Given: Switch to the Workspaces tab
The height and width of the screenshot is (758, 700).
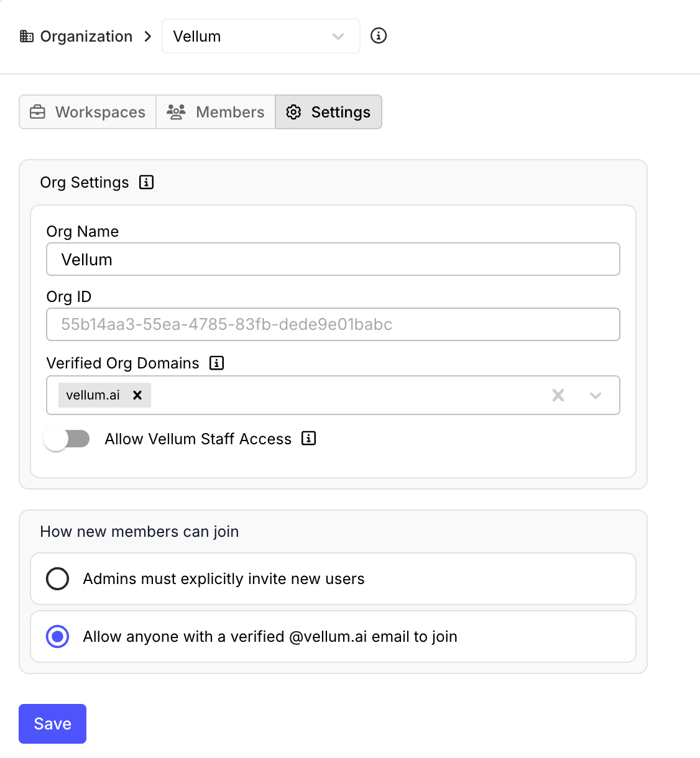Looking at the screenshot, I should [x=88, y=112].
